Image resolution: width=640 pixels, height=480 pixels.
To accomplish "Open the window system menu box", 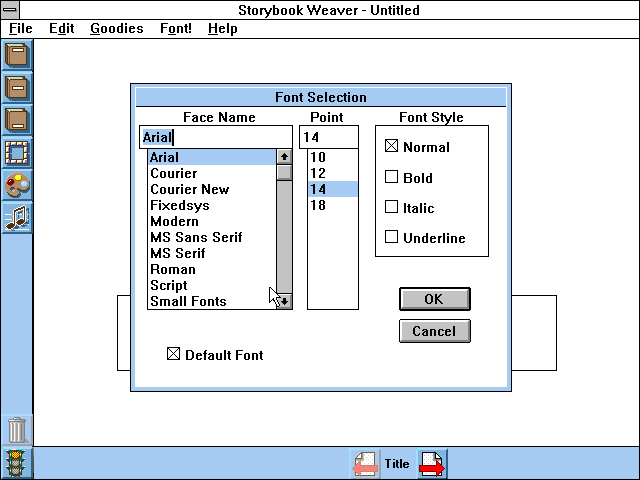I will tap(10, 9).
